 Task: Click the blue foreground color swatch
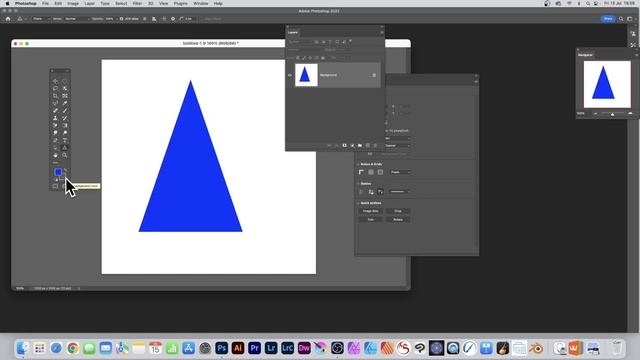[x=58, y=172]
